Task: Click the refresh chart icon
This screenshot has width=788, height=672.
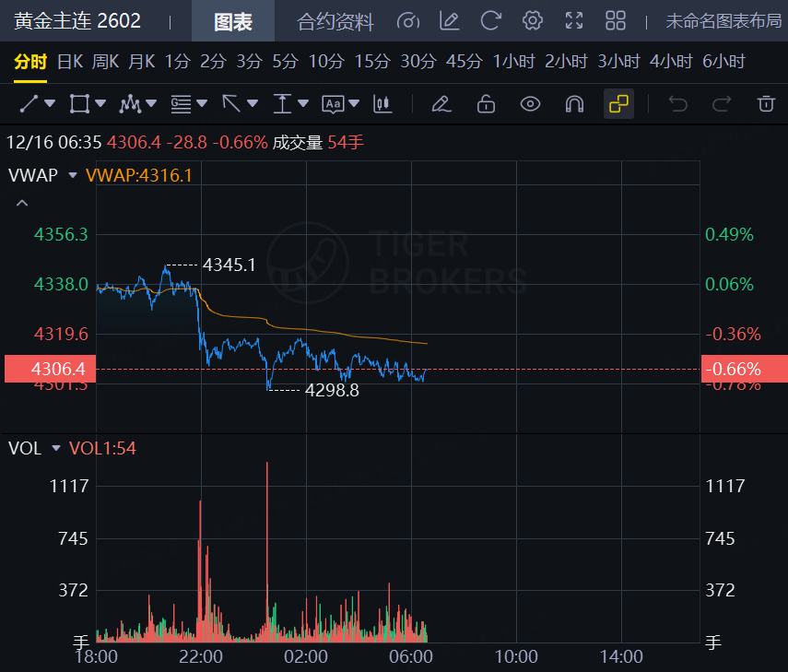Action: pos(491,21)
